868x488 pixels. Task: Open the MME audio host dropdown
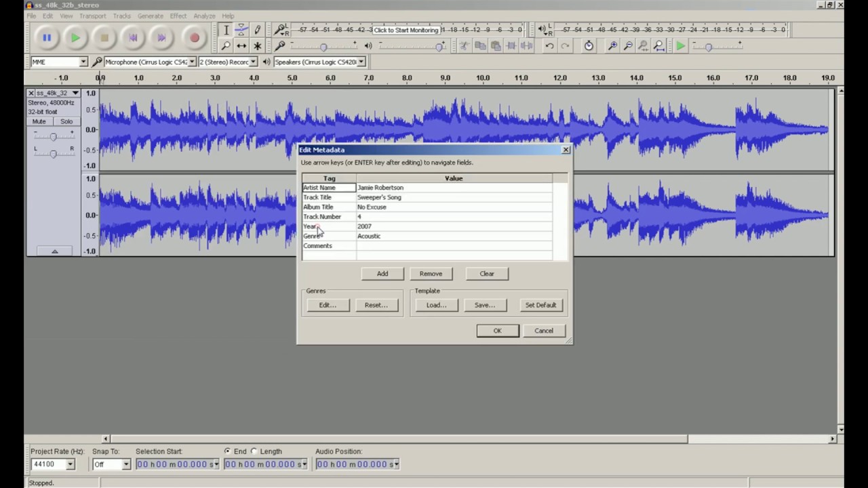[83, 62]
